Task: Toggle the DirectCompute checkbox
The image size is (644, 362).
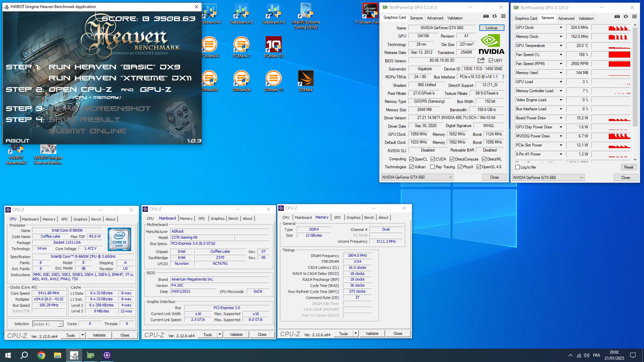Action: pyautogui.click(x=452, y=159)
